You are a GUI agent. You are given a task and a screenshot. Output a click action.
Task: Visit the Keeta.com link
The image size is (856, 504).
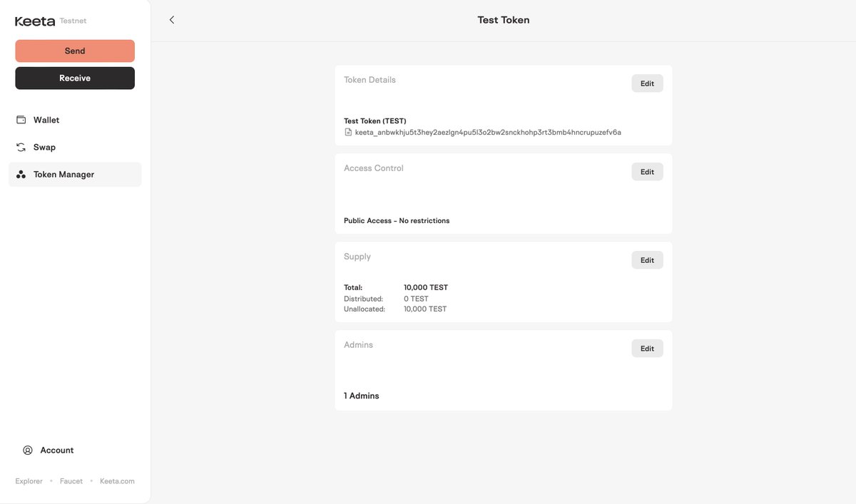pos(117,481)
